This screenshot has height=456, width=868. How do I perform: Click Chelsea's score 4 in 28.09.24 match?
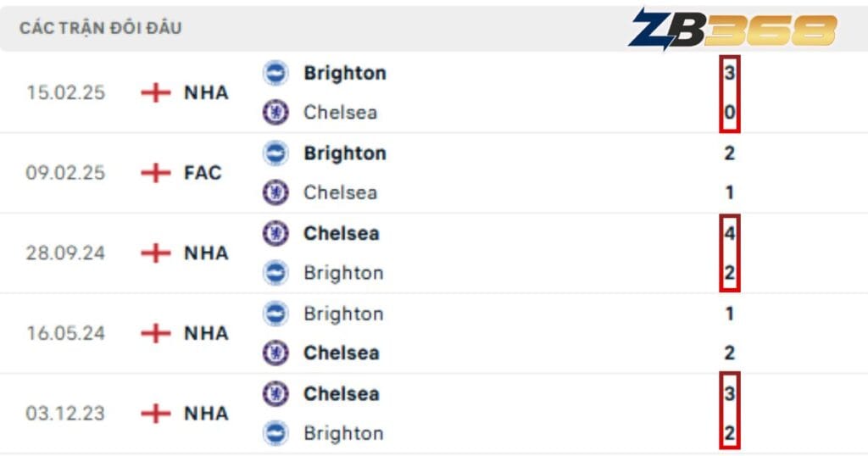pos(730,233)
